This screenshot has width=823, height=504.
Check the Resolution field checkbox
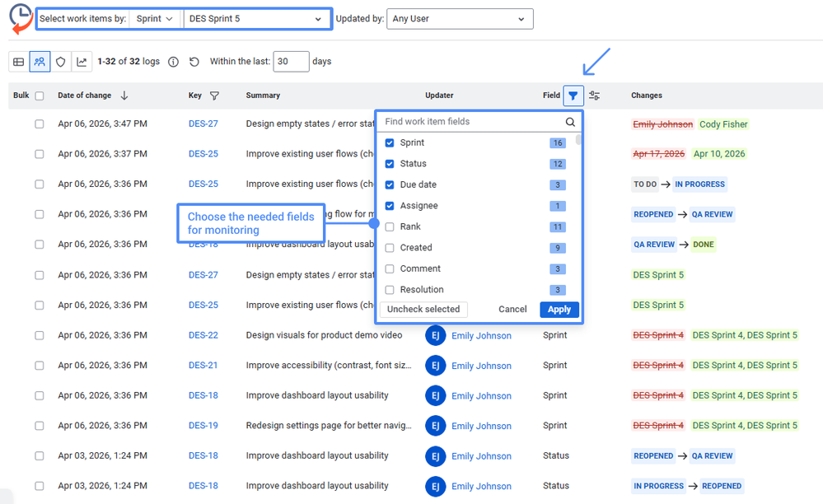(x=388, y=289)
